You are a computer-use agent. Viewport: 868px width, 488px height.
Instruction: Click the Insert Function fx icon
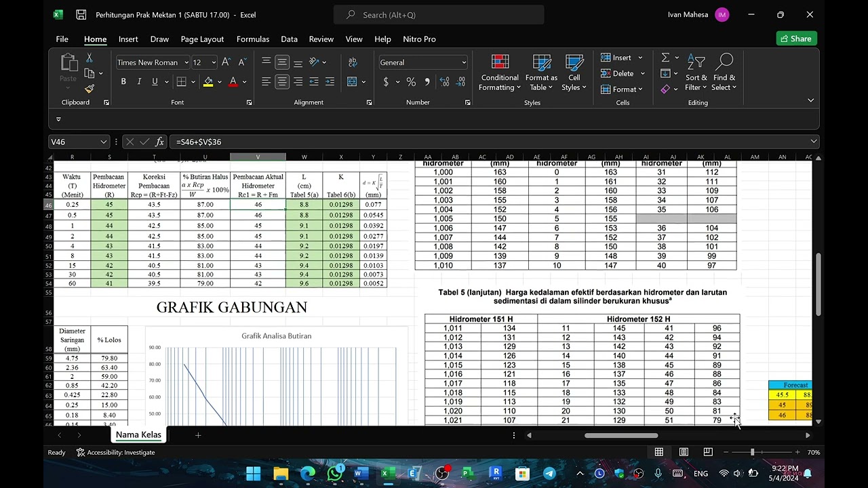point(160,142)
